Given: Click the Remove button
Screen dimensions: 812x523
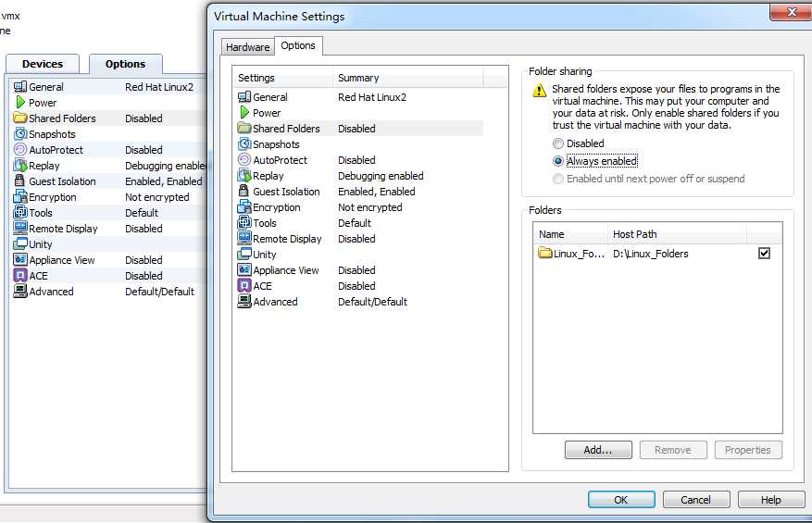Looking at the screenshot, I should point(673,450).
